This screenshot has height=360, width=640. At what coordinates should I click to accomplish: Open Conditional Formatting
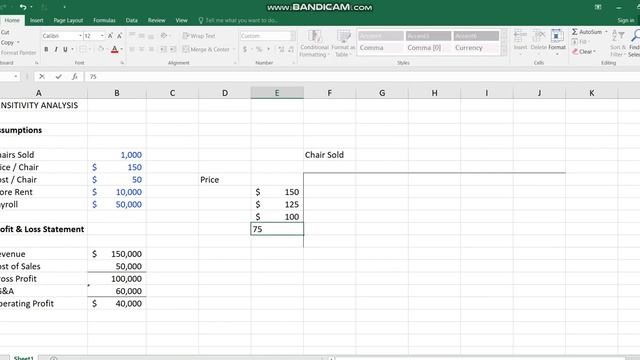coord(314,43)
